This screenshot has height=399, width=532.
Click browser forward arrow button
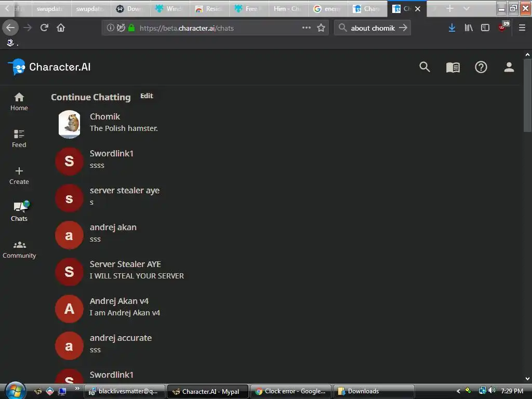28,28
